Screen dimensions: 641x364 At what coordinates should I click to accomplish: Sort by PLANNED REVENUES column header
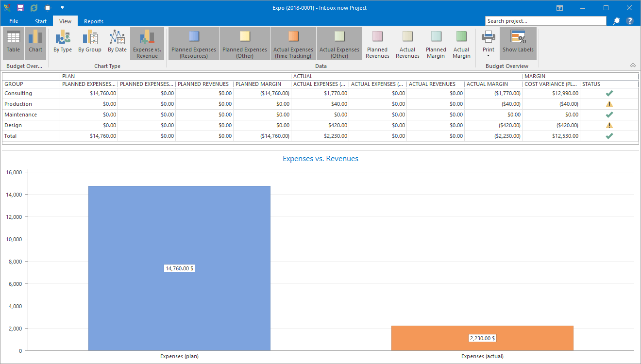click(204, 84)
